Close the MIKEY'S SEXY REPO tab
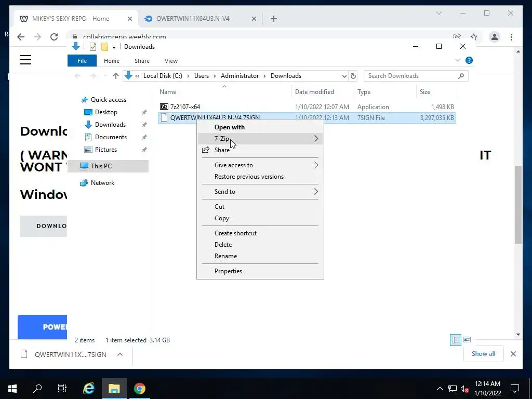The width and height of the screenshot is (532, 399). click(129, 19)
